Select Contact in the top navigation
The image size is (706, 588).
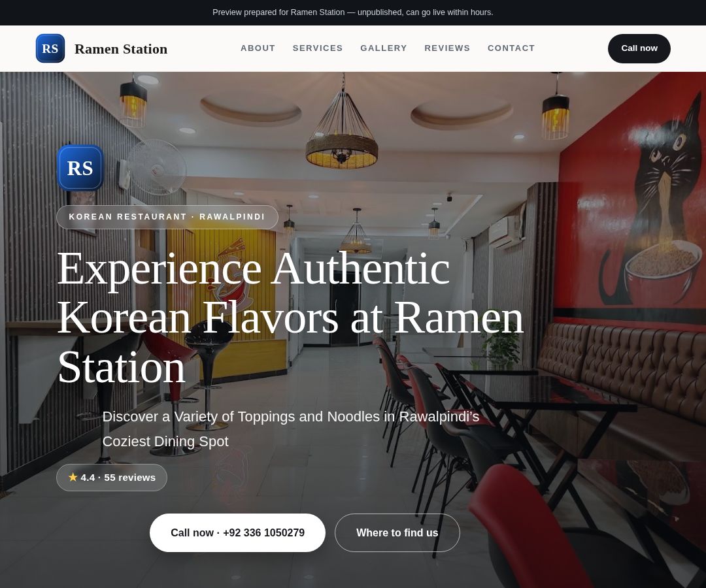pos(511,48)
